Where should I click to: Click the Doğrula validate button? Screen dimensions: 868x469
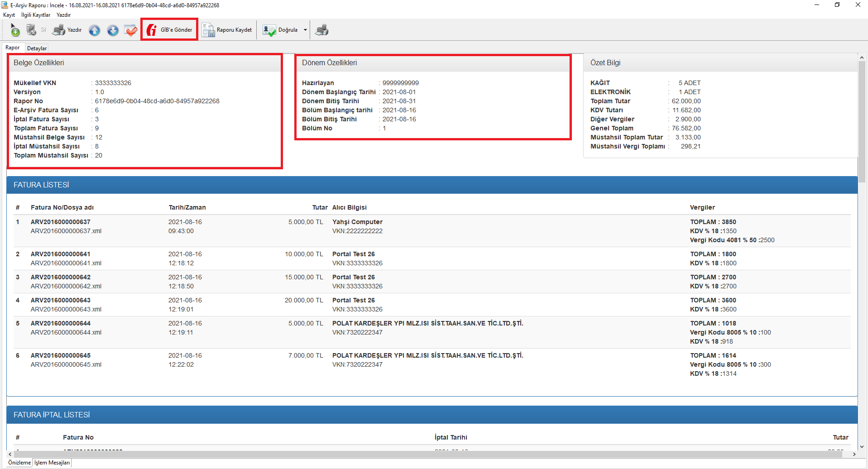click(x=280, y=30)
